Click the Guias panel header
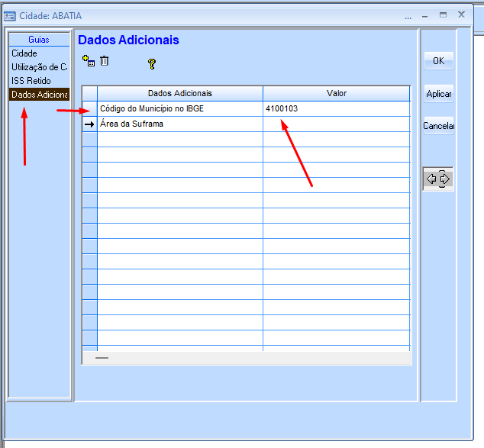Image resolution: width=484 pixels, height=448 pixels. point(39,40)
